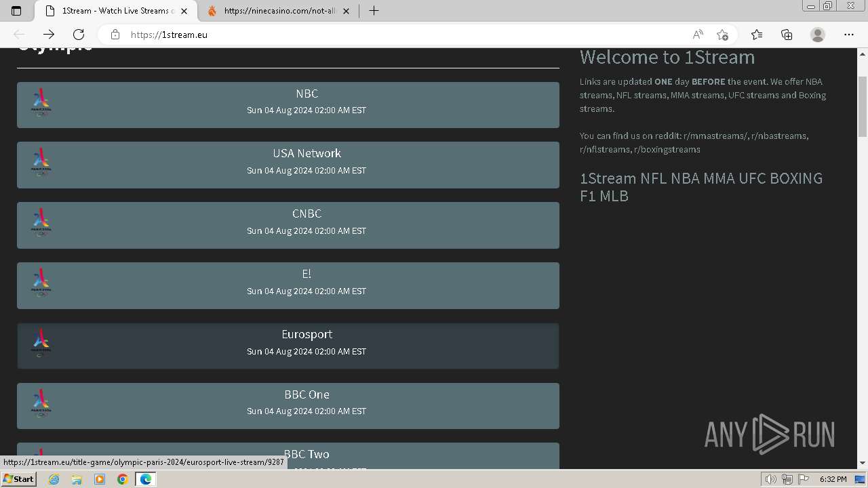Launch Internet Explorer from taskbar
Screen dimensions: 868x488
click(54, 479)
